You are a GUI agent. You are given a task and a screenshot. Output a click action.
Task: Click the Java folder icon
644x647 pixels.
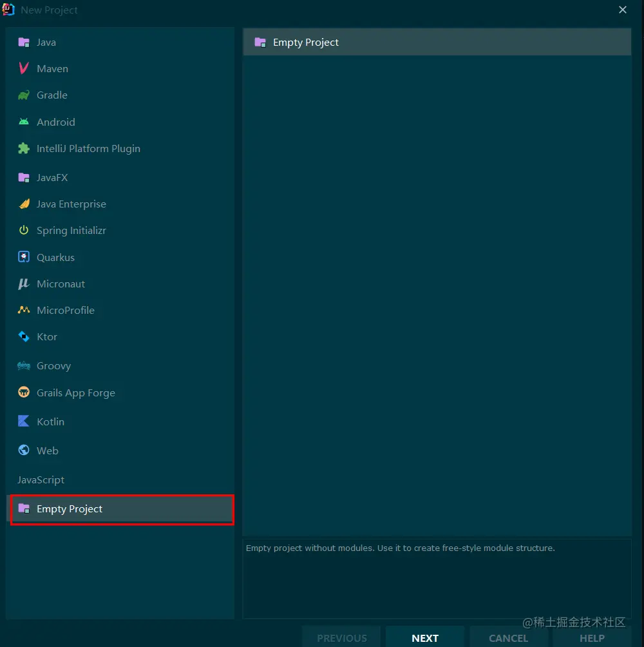click(x=24, y=42)
